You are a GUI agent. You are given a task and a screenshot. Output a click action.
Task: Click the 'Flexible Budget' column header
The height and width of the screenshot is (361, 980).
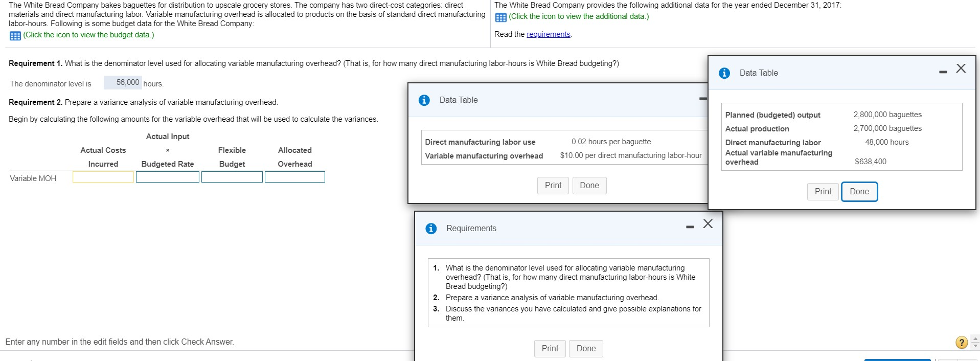[x=232, y=157]
